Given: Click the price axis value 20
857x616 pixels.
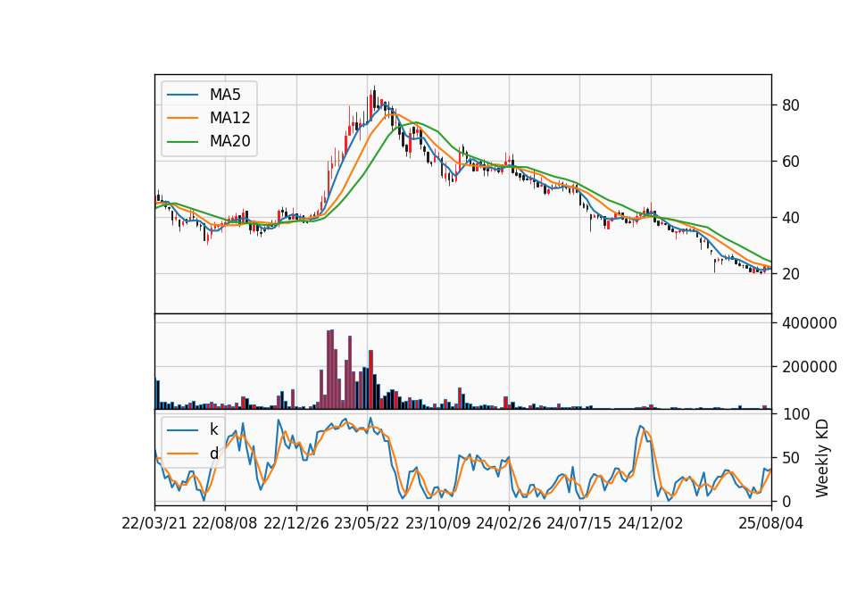Looking at the screenshot, I should pos(791,274).
